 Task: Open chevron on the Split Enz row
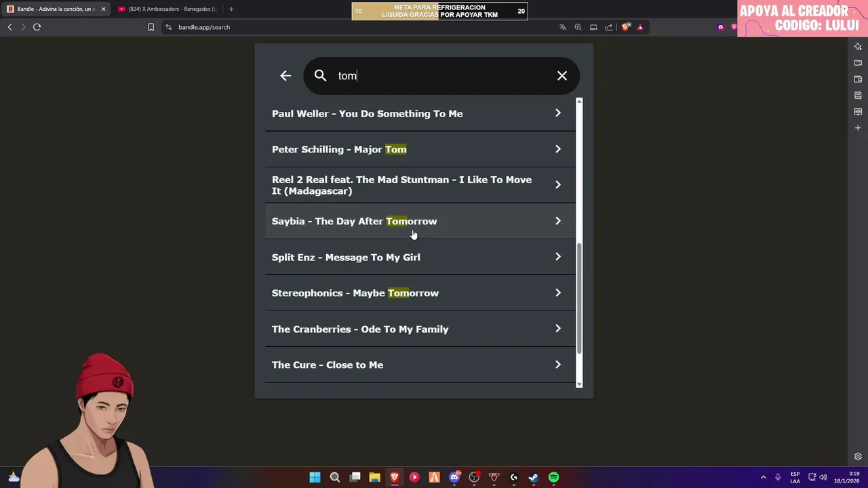pyautogui.click(x=558, y=257)
